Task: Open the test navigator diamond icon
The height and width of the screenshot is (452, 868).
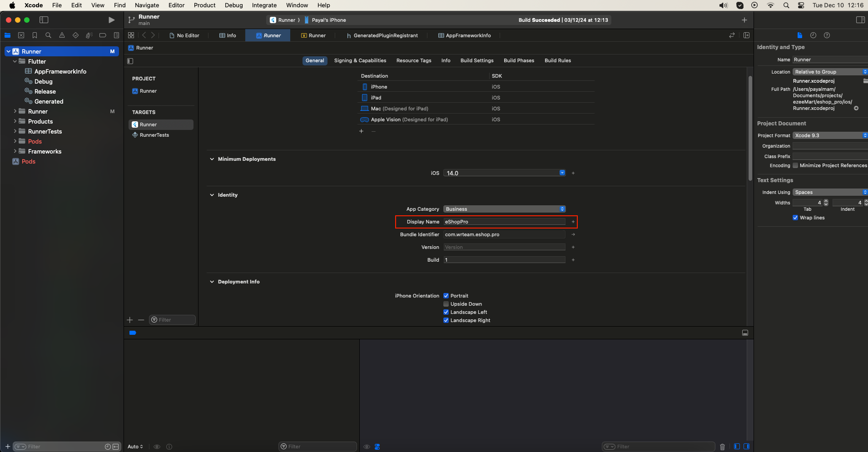Action: [75, 35]
